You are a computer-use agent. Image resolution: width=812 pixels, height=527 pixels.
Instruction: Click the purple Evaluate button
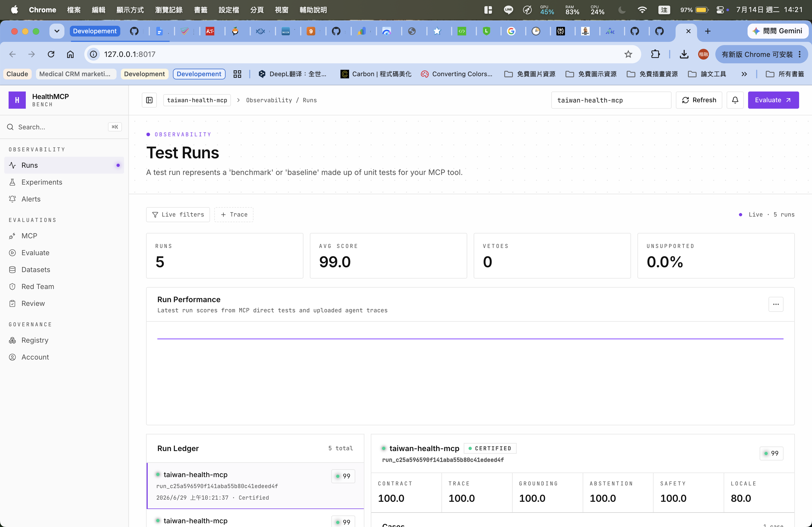[773, 100]
